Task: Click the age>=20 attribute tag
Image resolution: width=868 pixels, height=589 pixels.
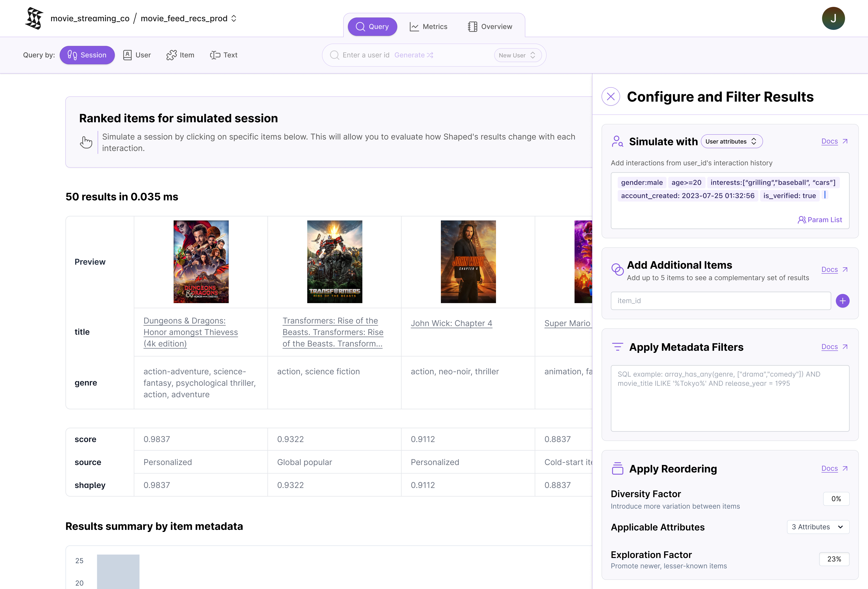Action: (686, 182)
